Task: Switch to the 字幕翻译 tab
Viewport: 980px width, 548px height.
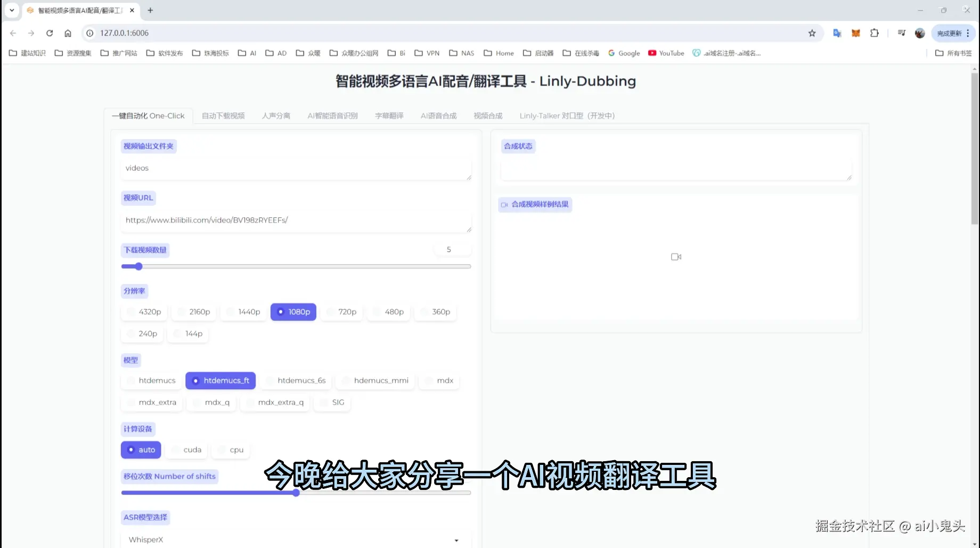Action: click(x=389, y=116)
